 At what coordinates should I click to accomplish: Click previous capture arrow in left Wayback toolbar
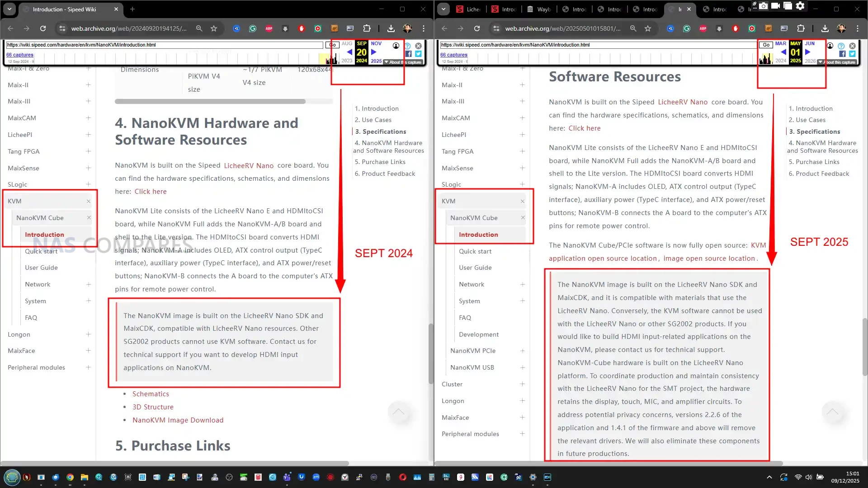(349, 52)
